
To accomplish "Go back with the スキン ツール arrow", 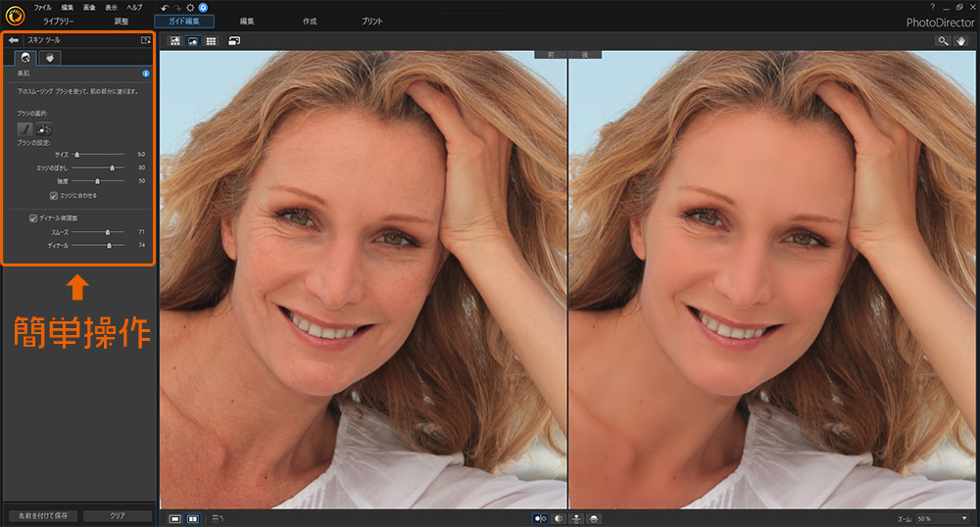I will click(13, 40).
